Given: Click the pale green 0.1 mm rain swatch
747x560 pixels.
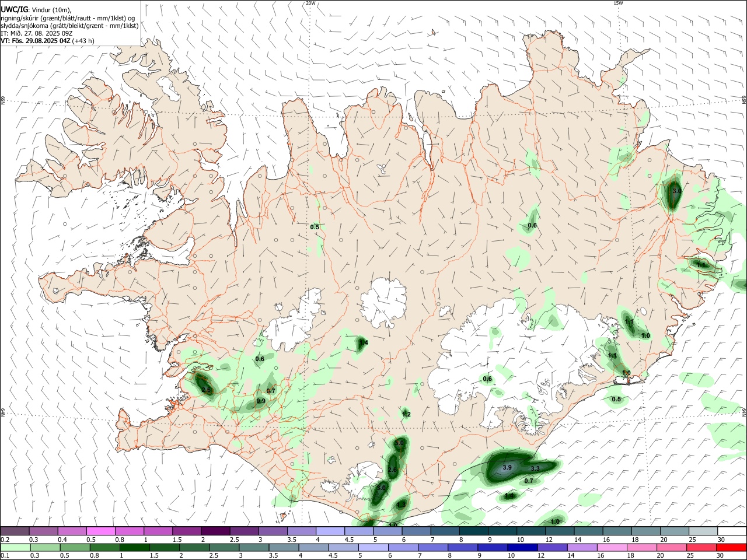Looking at the screenshot, I should pyautogui.click(x=15, y=547).
